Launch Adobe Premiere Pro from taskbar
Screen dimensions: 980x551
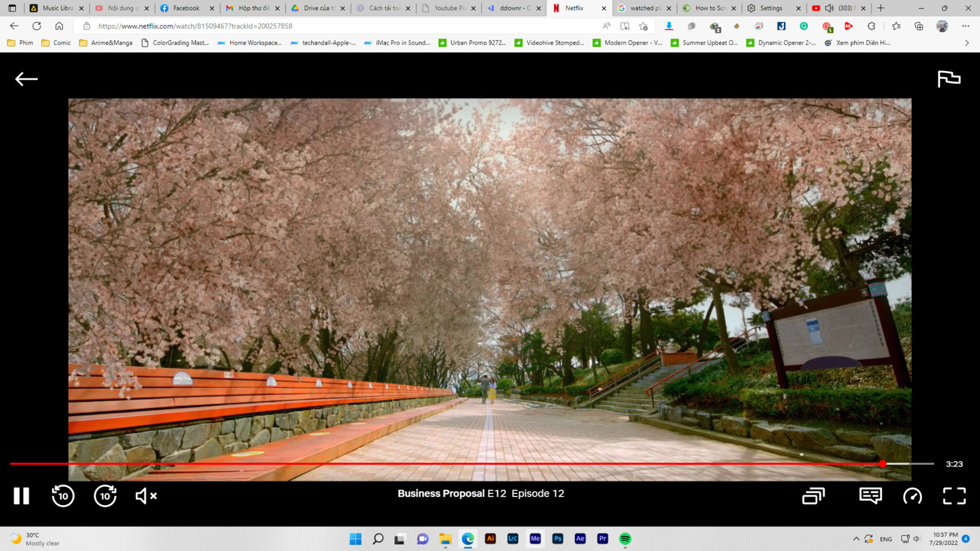[603, 539]
